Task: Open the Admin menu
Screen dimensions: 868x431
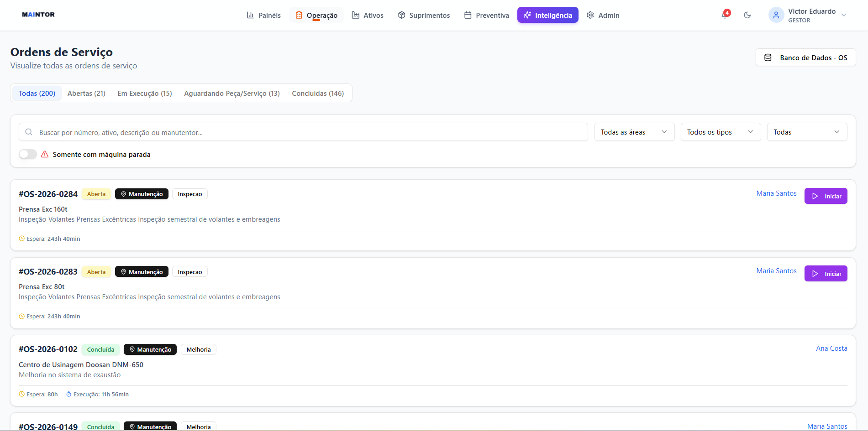Action: (603, 15)
